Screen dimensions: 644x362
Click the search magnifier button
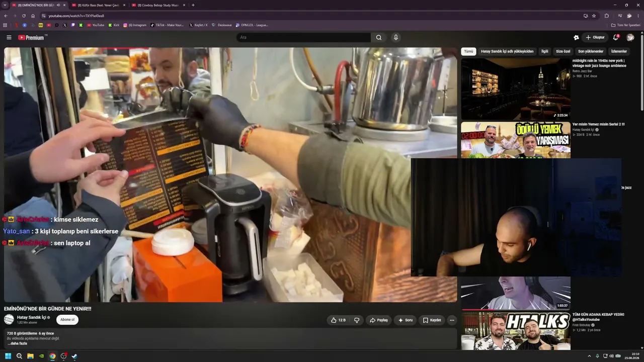coord(379,38)
